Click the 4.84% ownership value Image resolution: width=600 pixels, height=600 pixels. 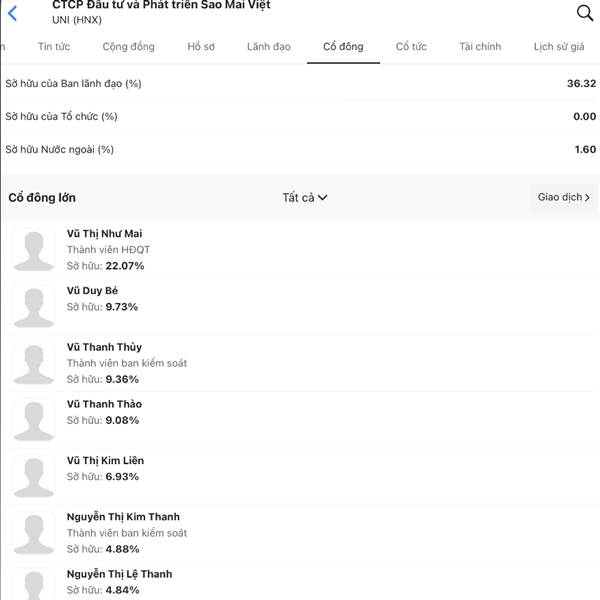pyautogui.click(x=122, y=590)
